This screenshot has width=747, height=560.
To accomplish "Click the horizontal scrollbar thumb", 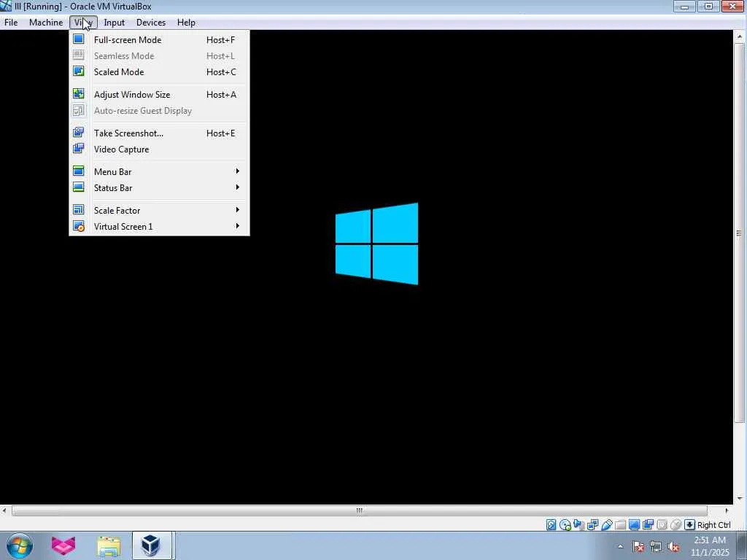I will coord(359,510).
